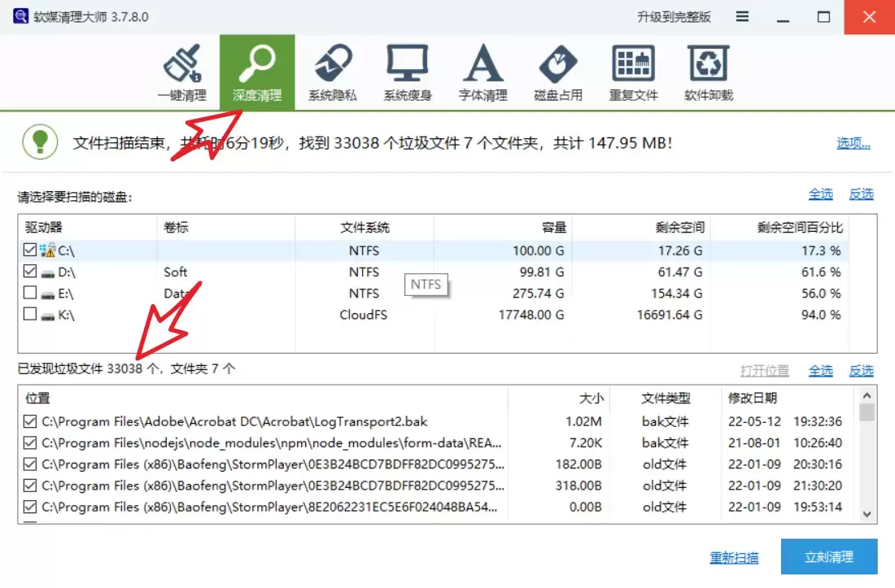
Task: Sort drives by 剩余空间百分比 column header
Action: 779,227
